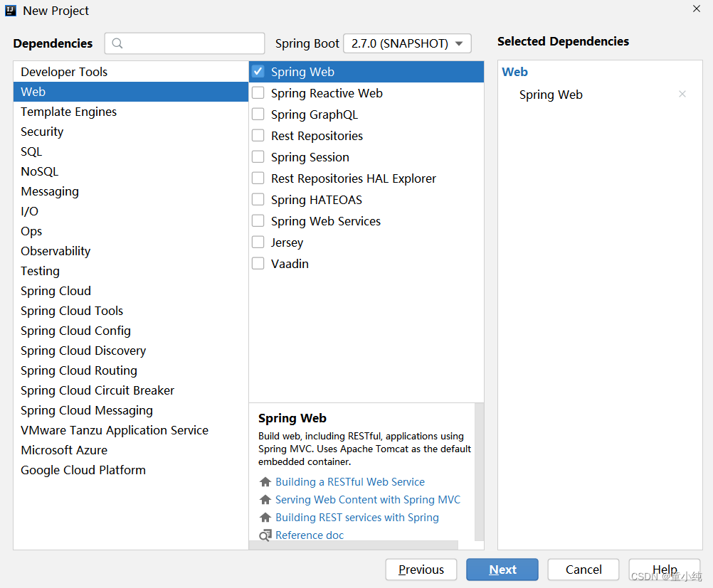Screen dimensions: 713x588
Task: Proceed with the Next button
Action: pyautogui.click(x=502, y=570)
